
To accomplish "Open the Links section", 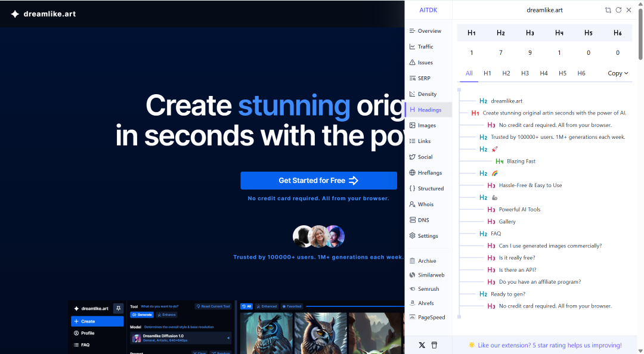I will 420,141.
